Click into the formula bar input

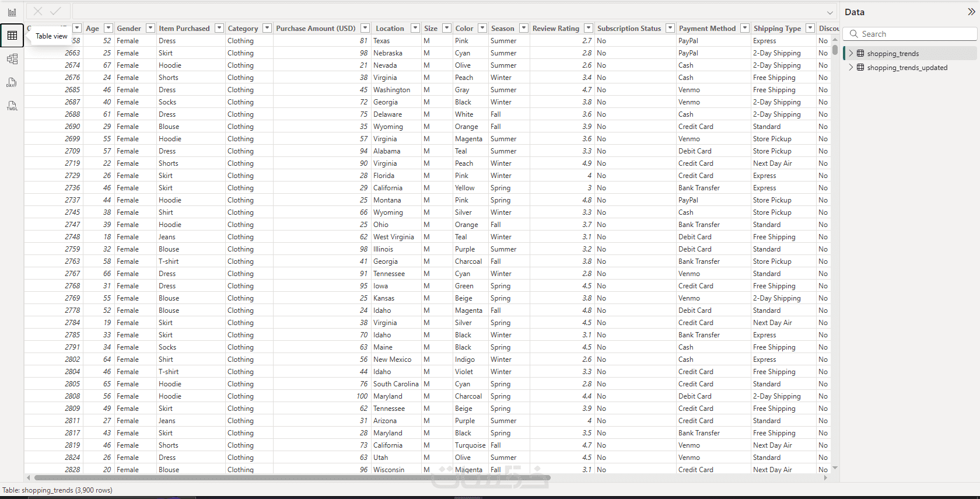(x=449, y=12)
